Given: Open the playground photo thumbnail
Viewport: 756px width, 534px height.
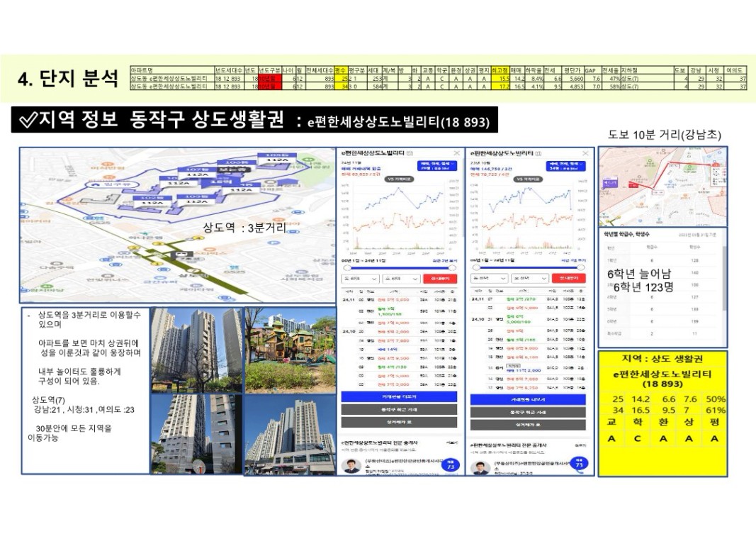Looking at the screenshot, I should pos(290,350).
